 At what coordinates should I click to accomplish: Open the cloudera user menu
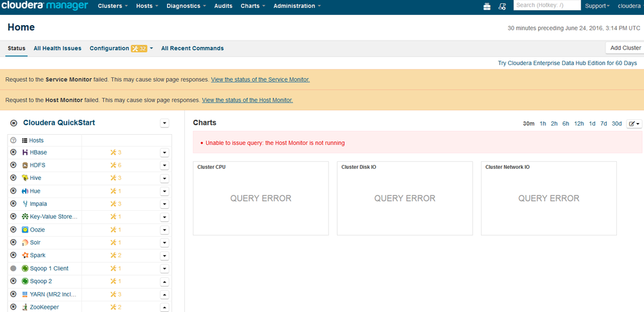pos(629,6)
